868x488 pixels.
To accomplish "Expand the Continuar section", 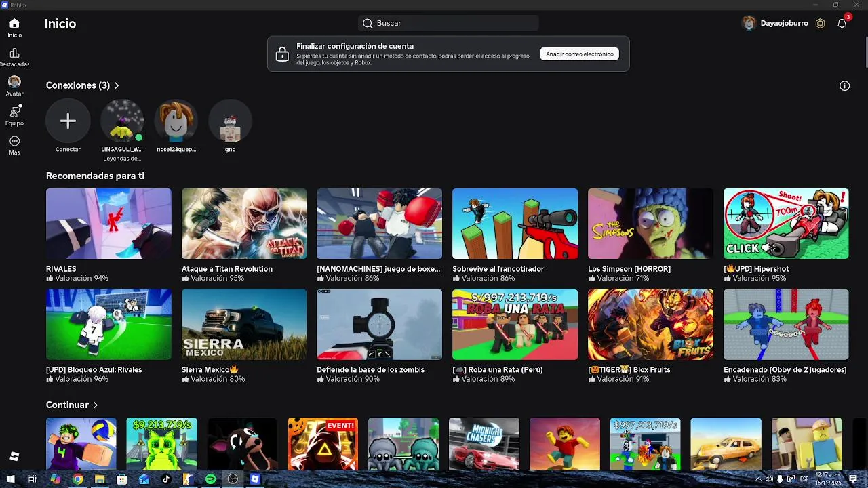I will click(72, 405).
